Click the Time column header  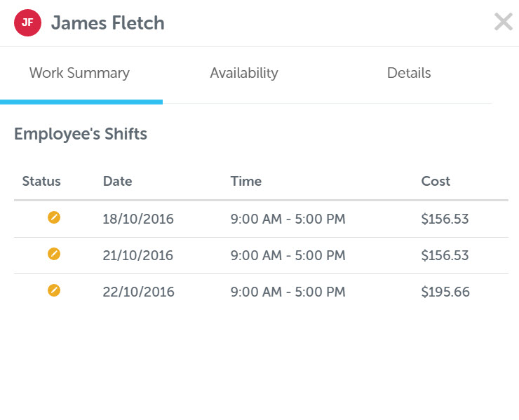coord(246,182)
